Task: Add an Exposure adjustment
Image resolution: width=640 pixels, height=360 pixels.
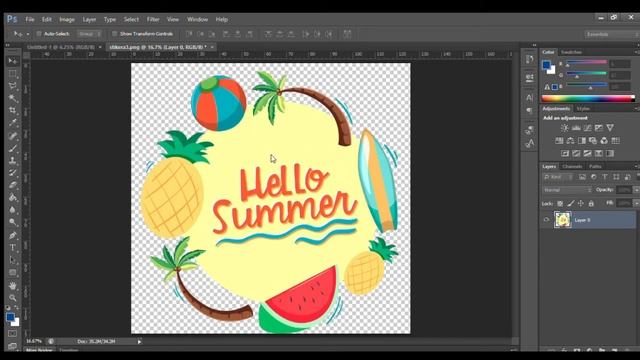Action: point(599,128)
